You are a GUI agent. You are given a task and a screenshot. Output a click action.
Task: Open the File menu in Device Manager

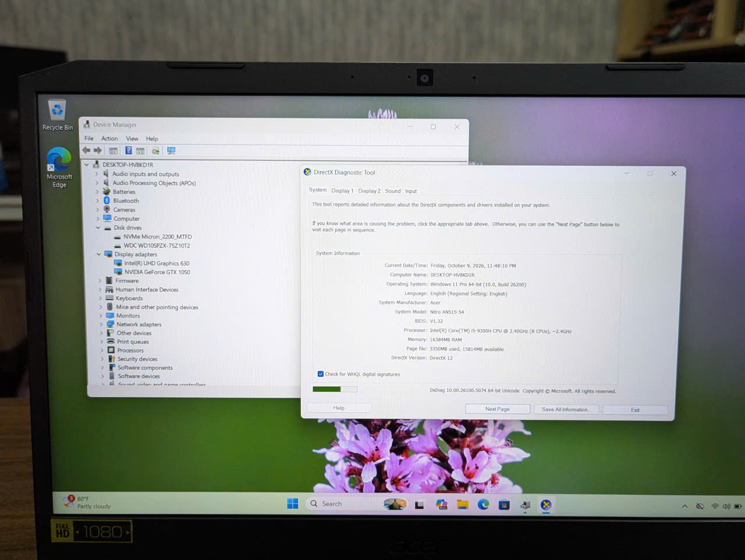[x=89, y=138]
